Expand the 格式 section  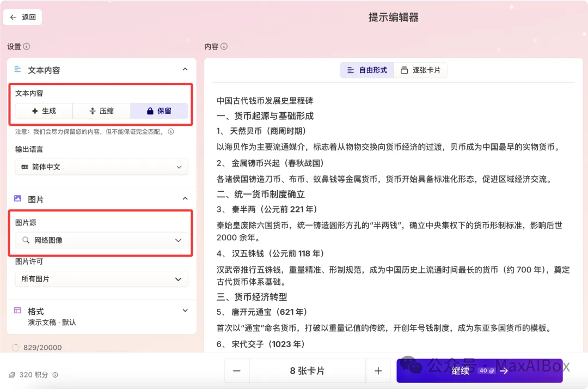pyautogui.click(x=185, y=311)
